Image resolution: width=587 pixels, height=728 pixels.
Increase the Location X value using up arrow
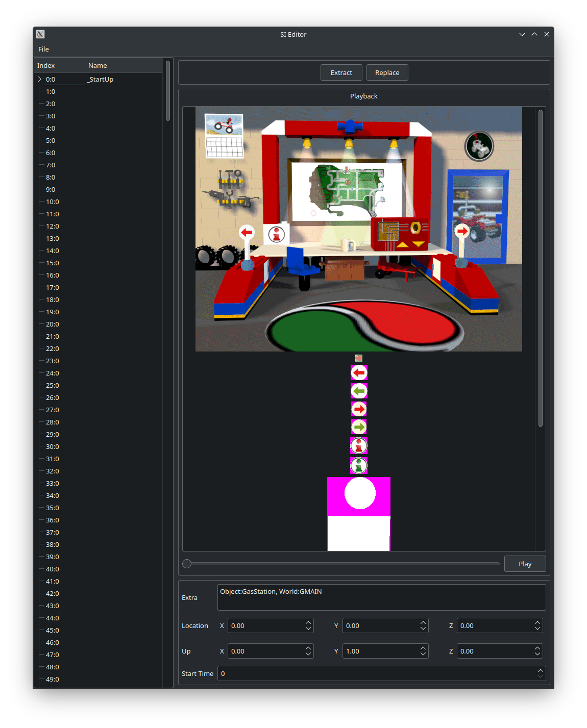tap(308, 622)
